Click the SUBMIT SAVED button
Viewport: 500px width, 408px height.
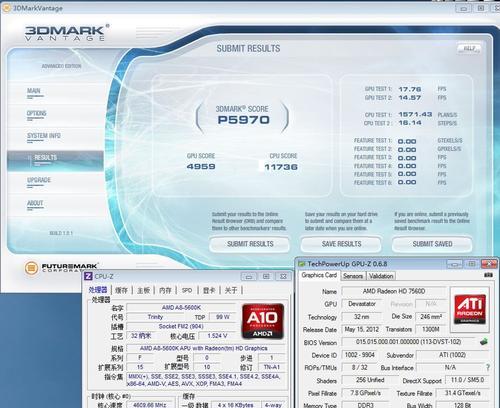(432, 244)
